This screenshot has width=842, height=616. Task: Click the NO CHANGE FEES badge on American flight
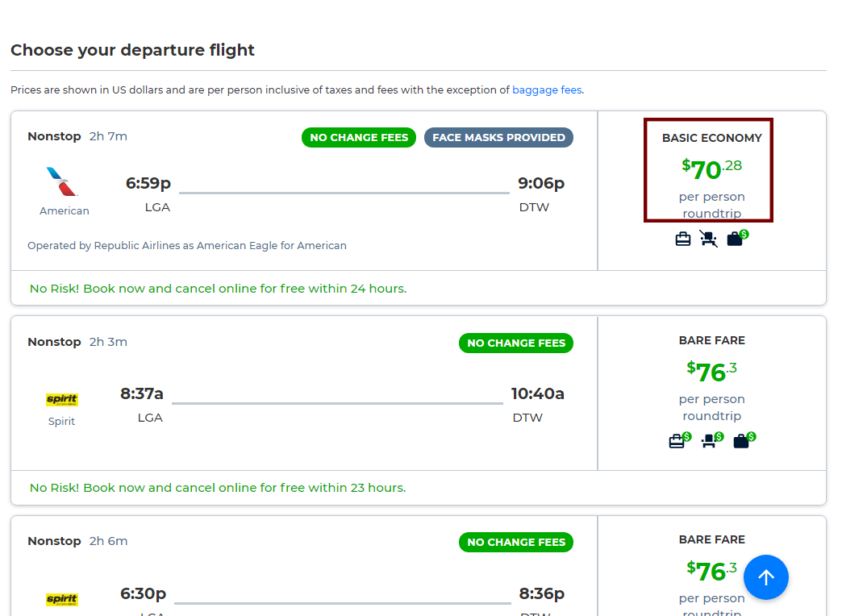tap(359, 138)
